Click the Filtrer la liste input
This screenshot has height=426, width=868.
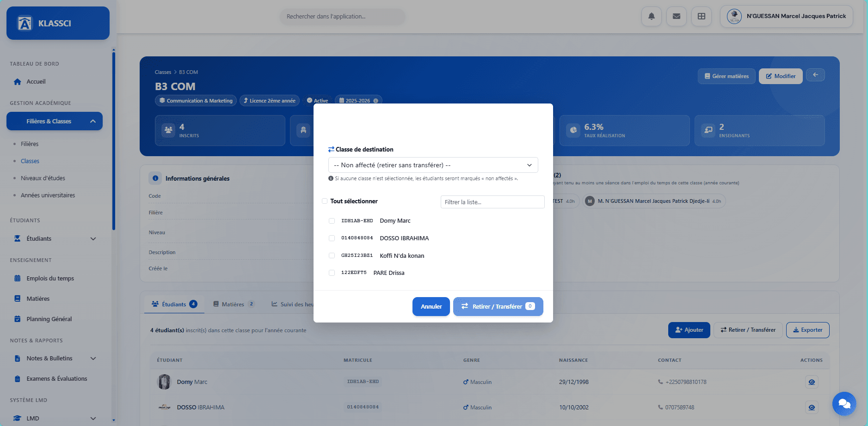[x=492, y=202]
